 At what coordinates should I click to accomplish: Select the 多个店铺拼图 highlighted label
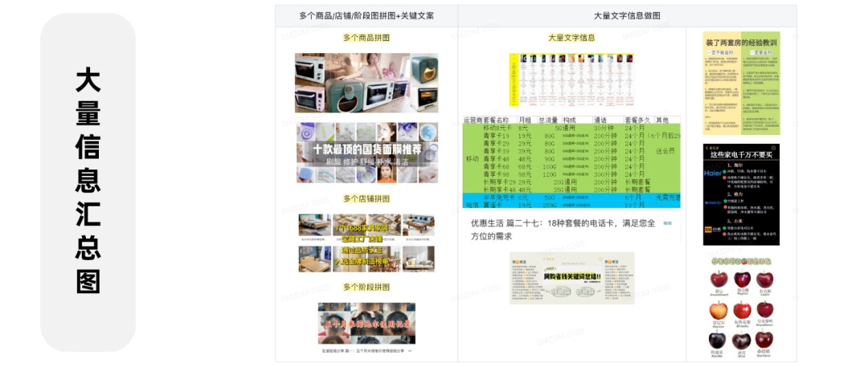click(366, 198)
